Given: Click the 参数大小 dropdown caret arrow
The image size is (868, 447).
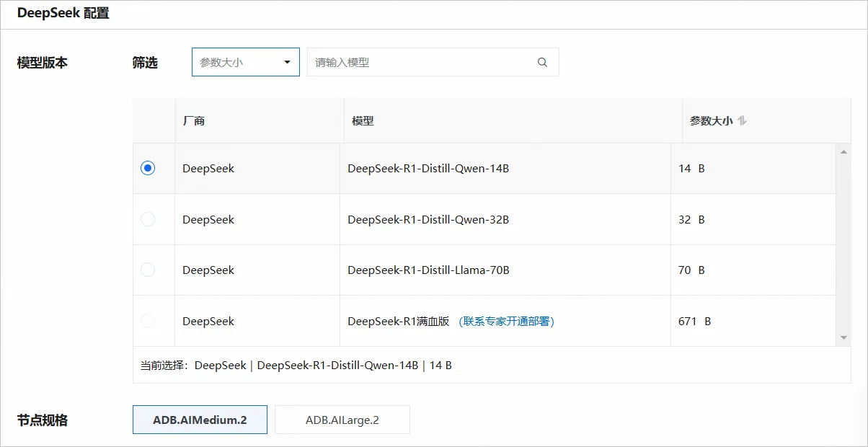Looking at the screenshot, I should coord(287,62).
